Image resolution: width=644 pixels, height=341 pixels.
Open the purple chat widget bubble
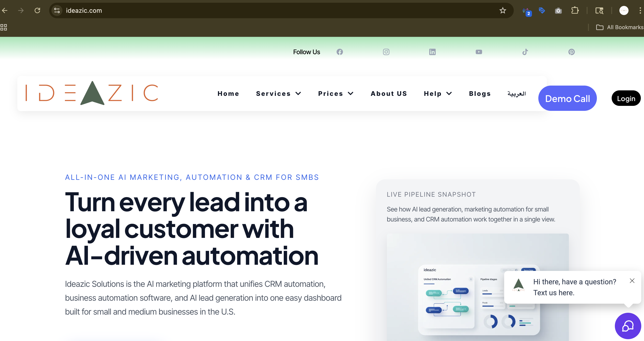pos(628,326)
